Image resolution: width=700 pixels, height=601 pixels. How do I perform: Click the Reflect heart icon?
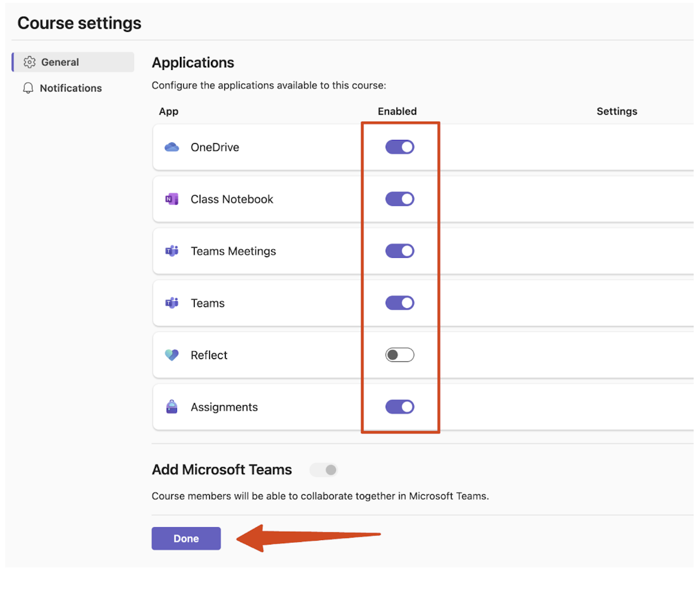(171, 355)
